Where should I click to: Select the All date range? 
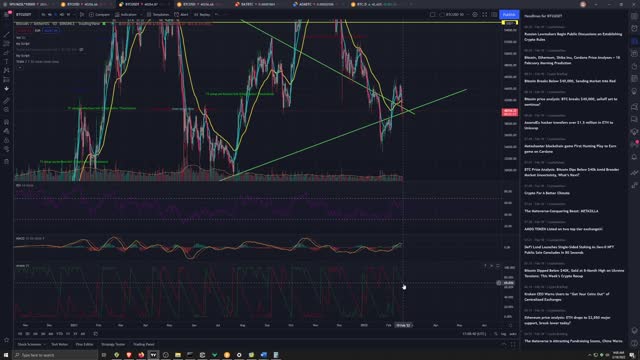click(83, 333)
